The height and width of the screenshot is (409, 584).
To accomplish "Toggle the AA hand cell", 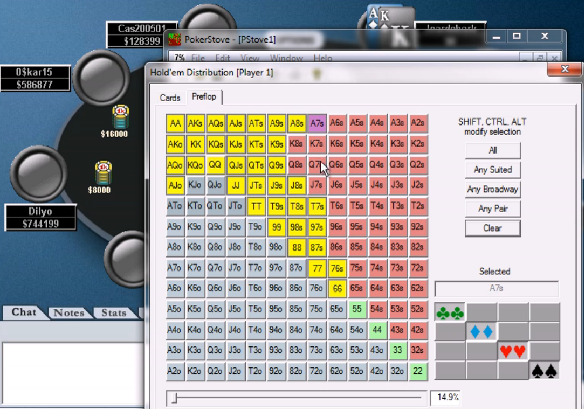I will 175,123.
